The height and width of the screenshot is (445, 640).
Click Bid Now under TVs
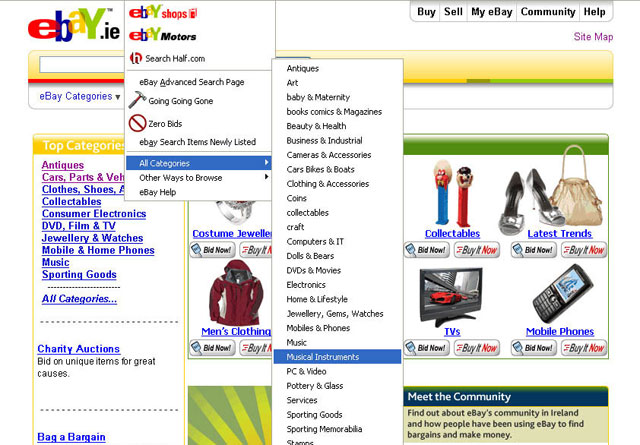pos(427,348)
